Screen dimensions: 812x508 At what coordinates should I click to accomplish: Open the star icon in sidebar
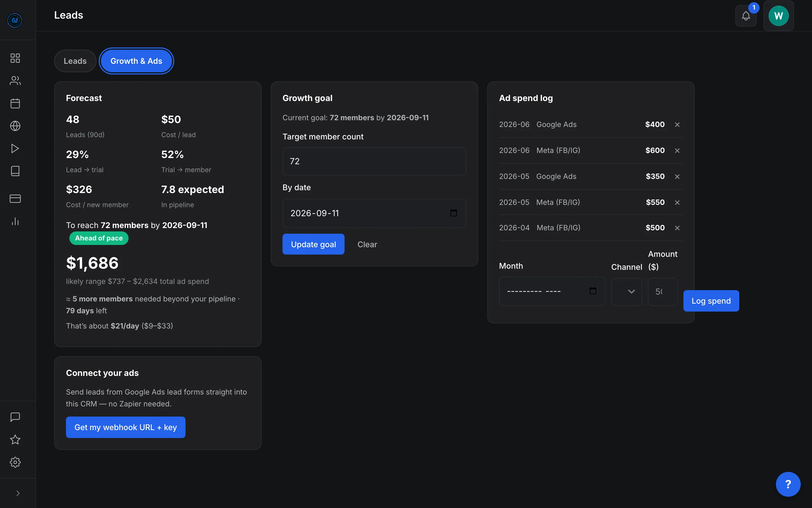click(15, 439)
